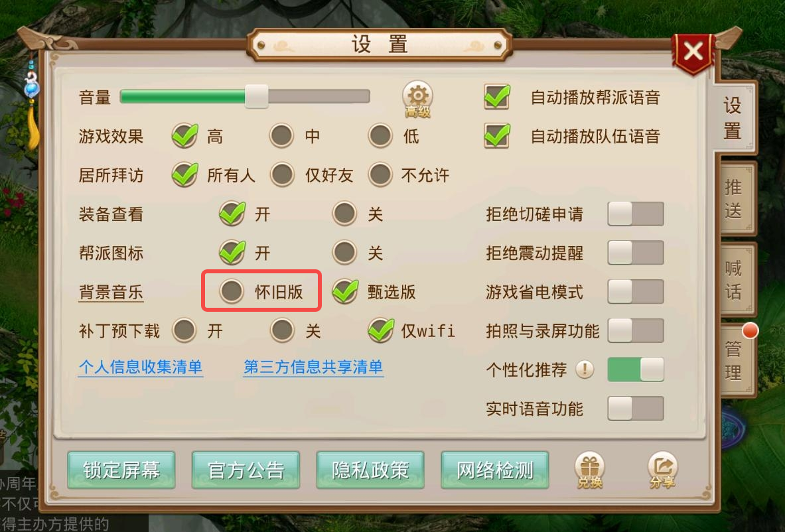This screenshot has width=785, height=532.
Task: Disable the 个性化推荐 toggle
Action: (636, 370)
